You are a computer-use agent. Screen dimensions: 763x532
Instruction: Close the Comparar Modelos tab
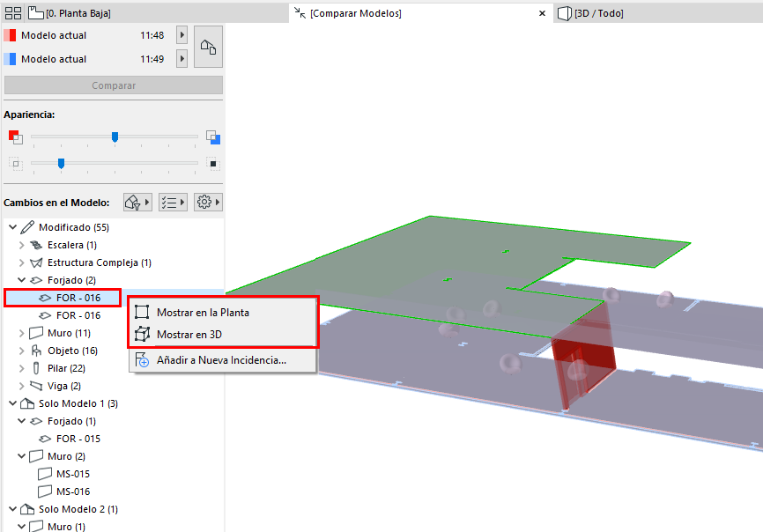[x=542, y=13]
